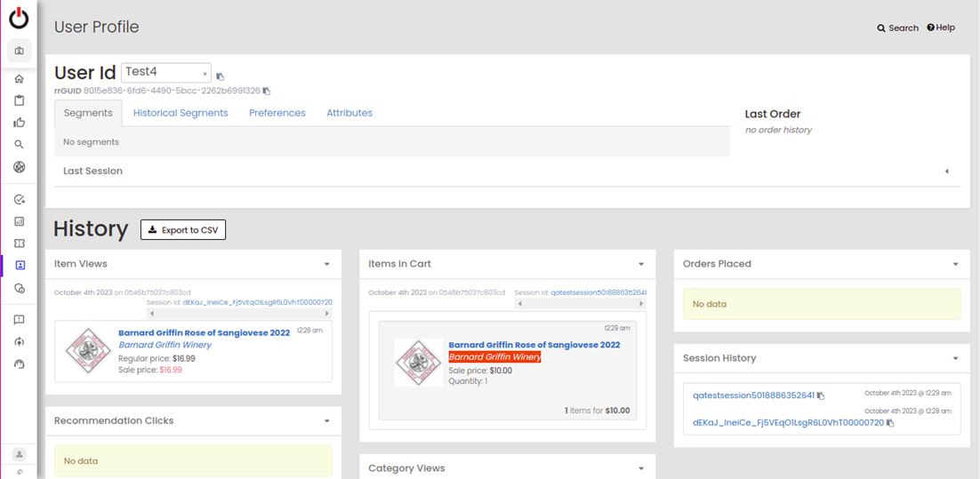Open the Help link in the header
This screenshot has width=980, height=479.
point(941,28)
